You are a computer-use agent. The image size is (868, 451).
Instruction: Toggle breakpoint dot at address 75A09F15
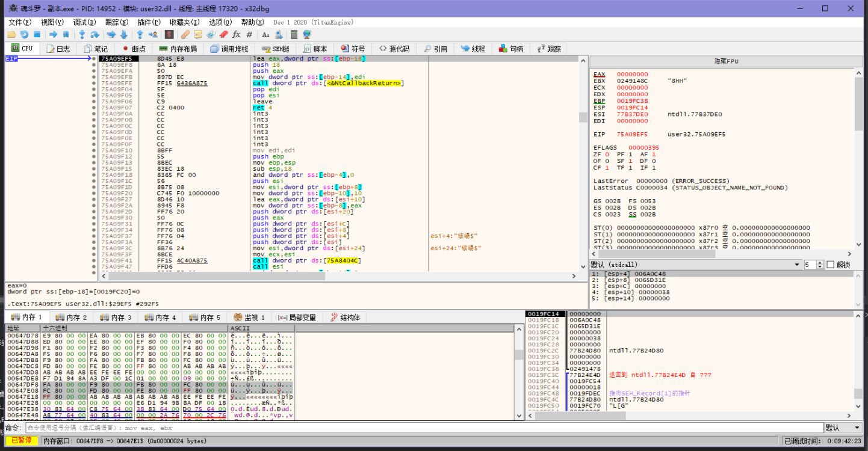click(94, 169)
